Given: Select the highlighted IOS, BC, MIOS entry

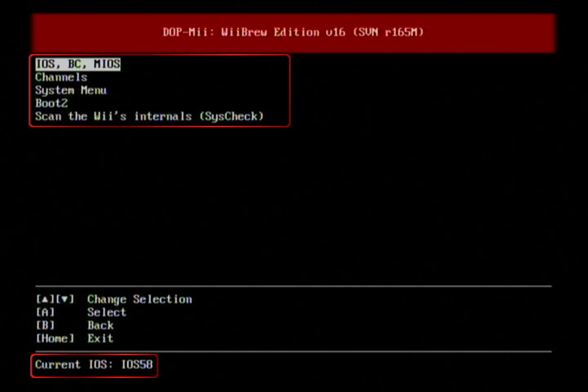Looking at the screenshot, I should [x=78, y=65].
